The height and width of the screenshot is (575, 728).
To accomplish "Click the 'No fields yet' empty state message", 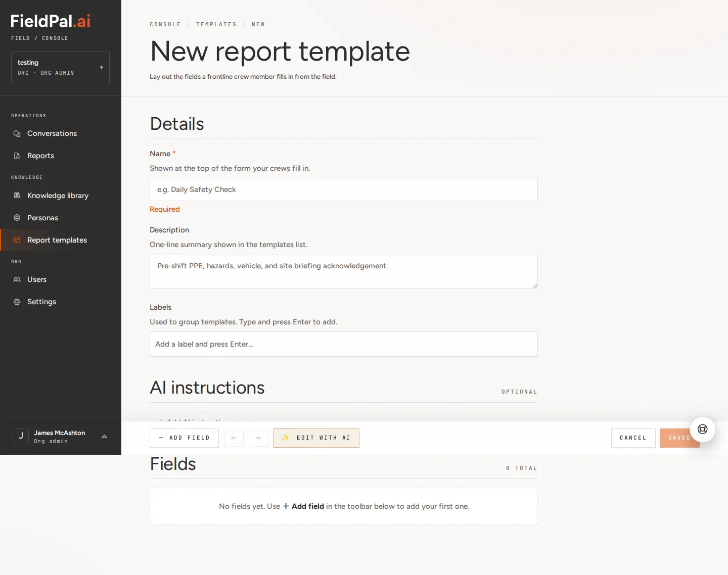I will coord(344,506).
